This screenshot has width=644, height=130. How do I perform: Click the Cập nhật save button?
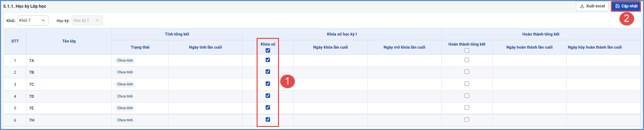626,6
